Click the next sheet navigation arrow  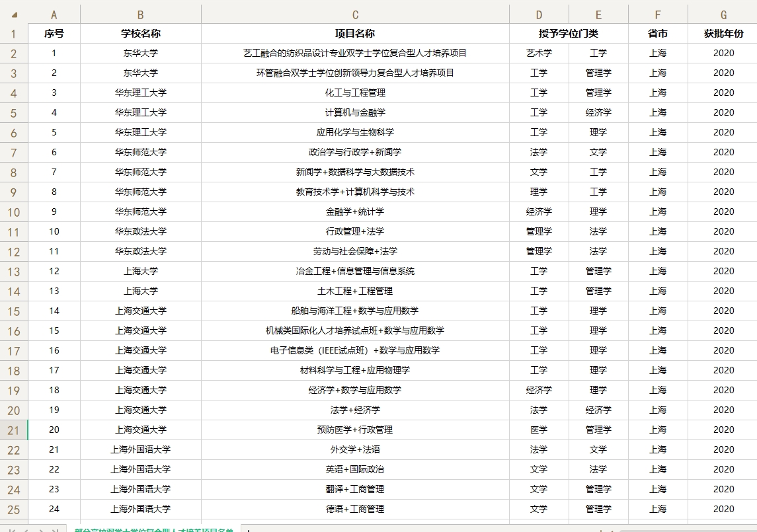[x=40, y=529]
